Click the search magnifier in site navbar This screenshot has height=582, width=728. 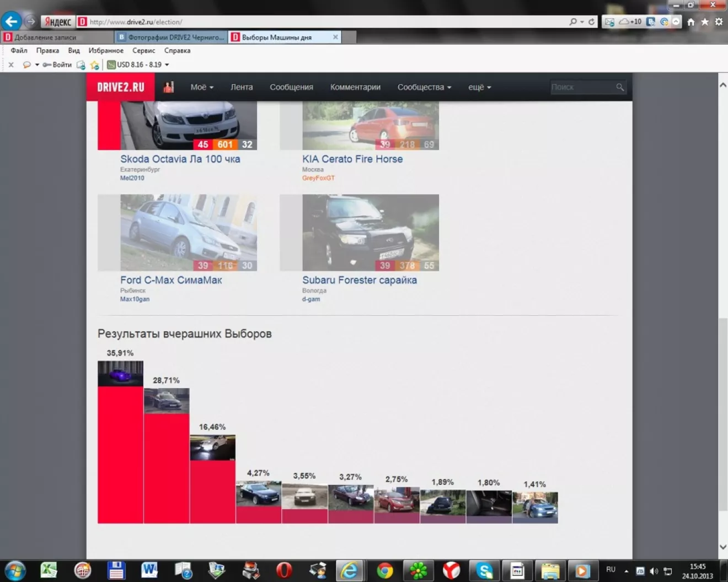tap(620, 87)
